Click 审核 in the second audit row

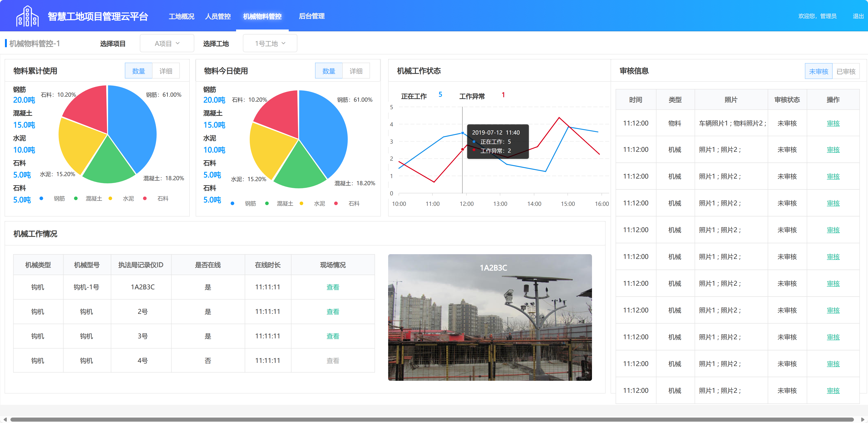point(833,150)
